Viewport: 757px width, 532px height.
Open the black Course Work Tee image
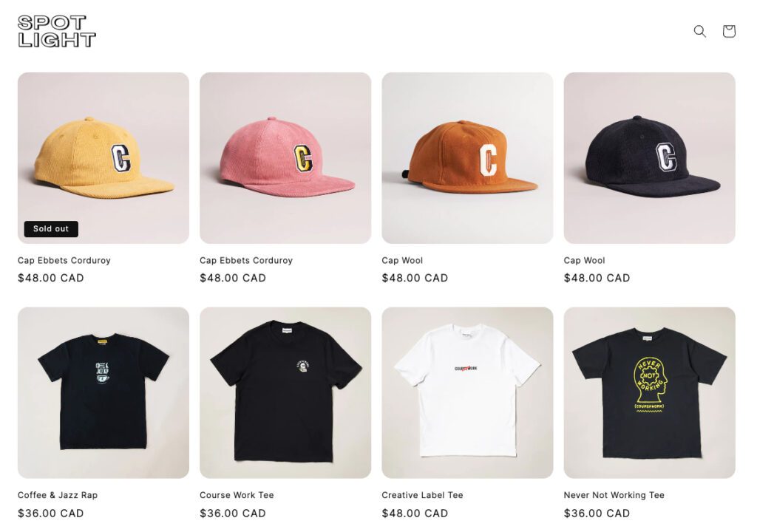click(285, 393)
